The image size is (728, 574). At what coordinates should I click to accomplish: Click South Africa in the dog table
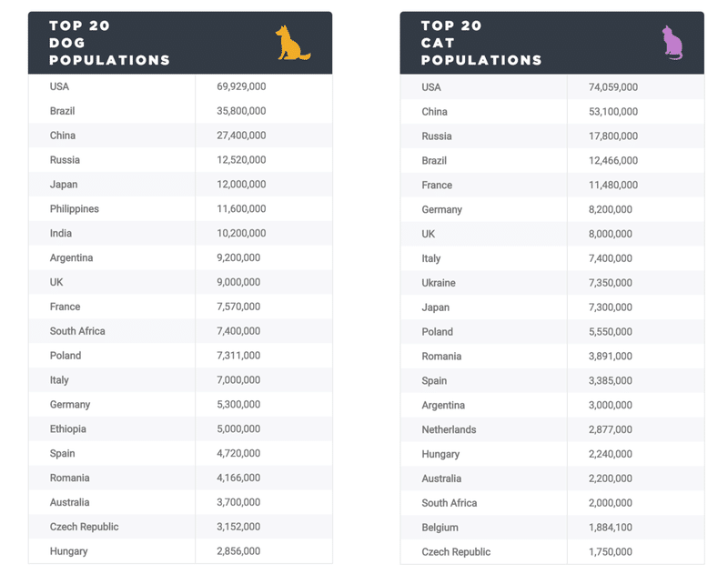[x=77, y=331]
